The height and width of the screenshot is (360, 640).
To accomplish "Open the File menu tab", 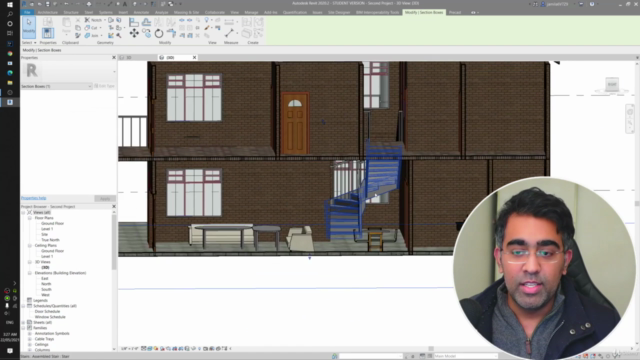I will pos(27,12).
